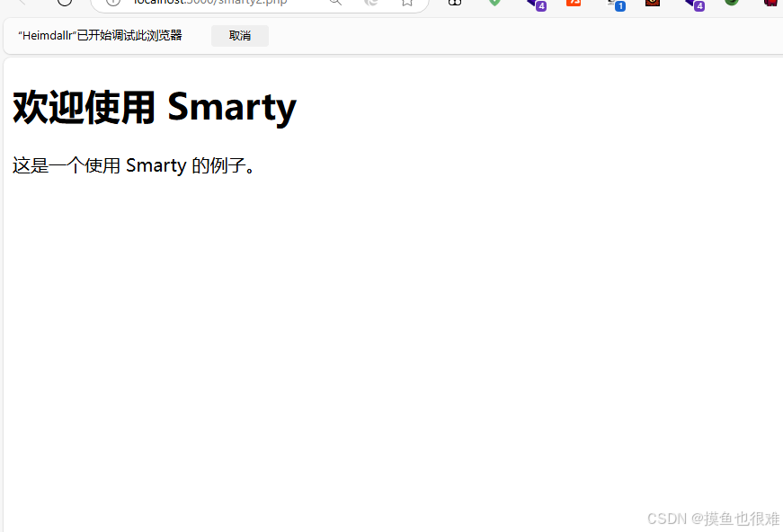Click the red extension icon at the far right
Image resolution: width=783 pixels, height=532 pixels.
pos(770,4)
